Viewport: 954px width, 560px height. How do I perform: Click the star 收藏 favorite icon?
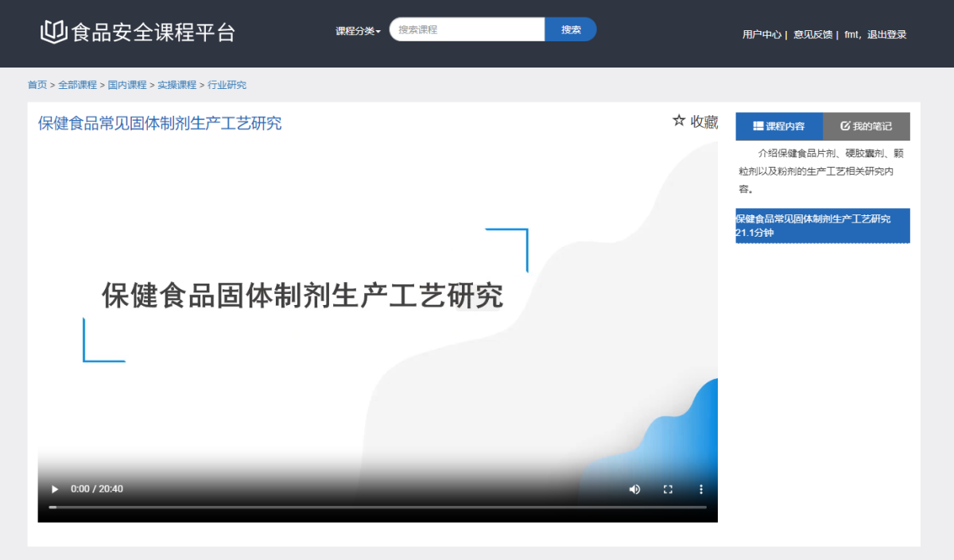[679, 121]
